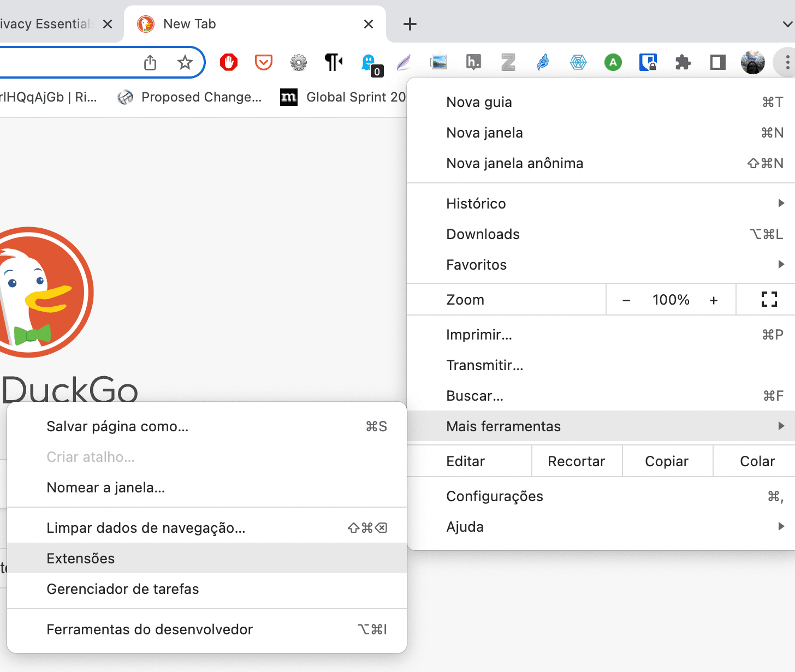795x672 pixels.
Task: Click the blue swirl extension icon
Action: (543, 62)
